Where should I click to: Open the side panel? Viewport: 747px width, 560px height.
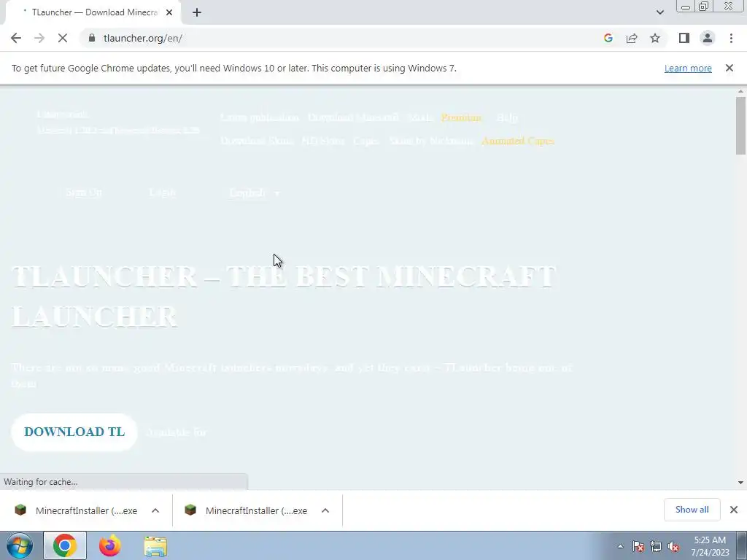[684, 38]
